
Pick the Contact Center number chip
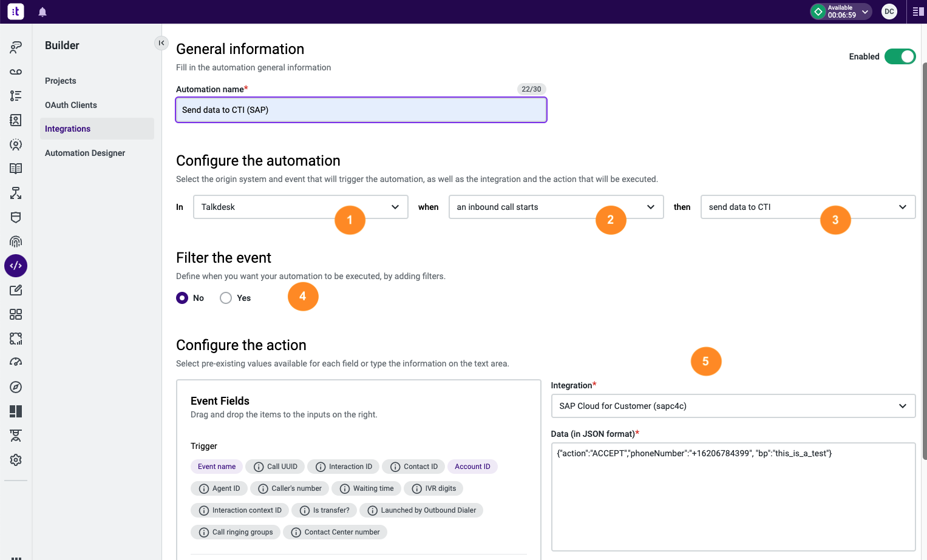[335, 532]
